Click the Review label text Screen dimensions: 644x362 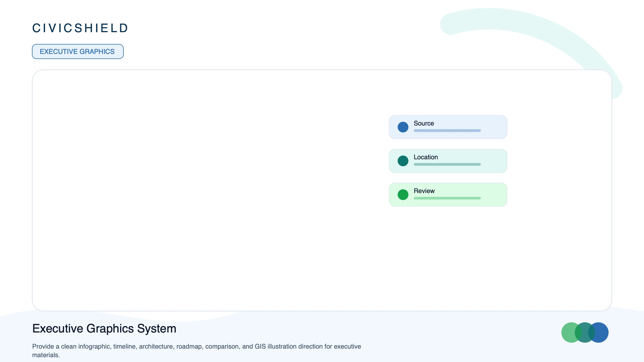click(x=424, y=191)
